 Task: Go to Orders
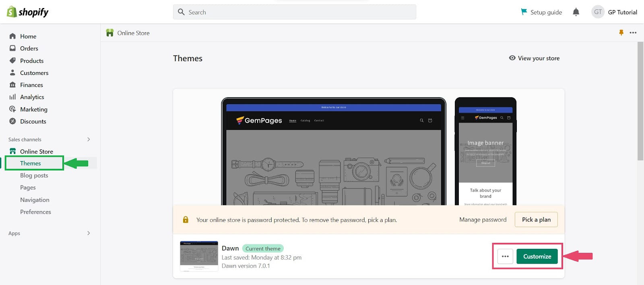(29, 48)
